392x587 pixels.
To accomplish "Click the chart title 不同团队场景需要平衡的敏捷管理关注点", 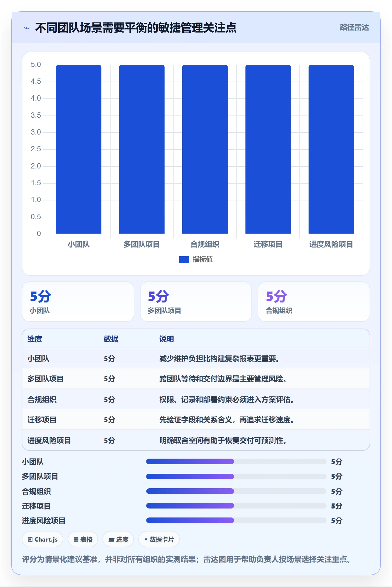I will point(136,28).
